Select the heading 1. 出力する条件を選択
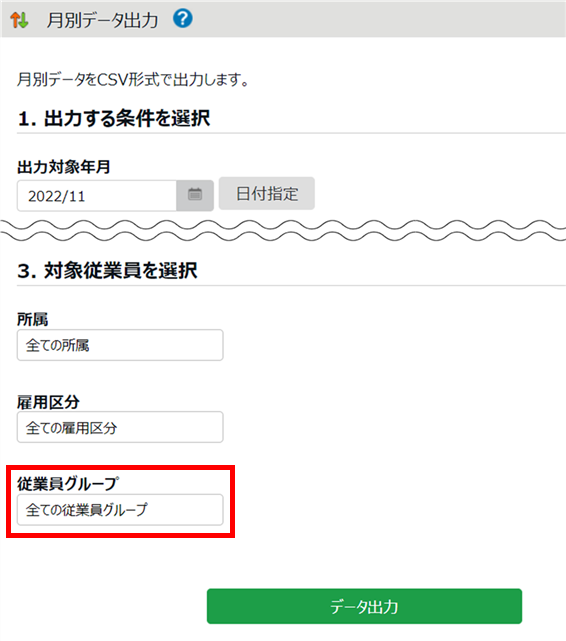This screenshot has height=641, width=566. (x=114, y=119)
